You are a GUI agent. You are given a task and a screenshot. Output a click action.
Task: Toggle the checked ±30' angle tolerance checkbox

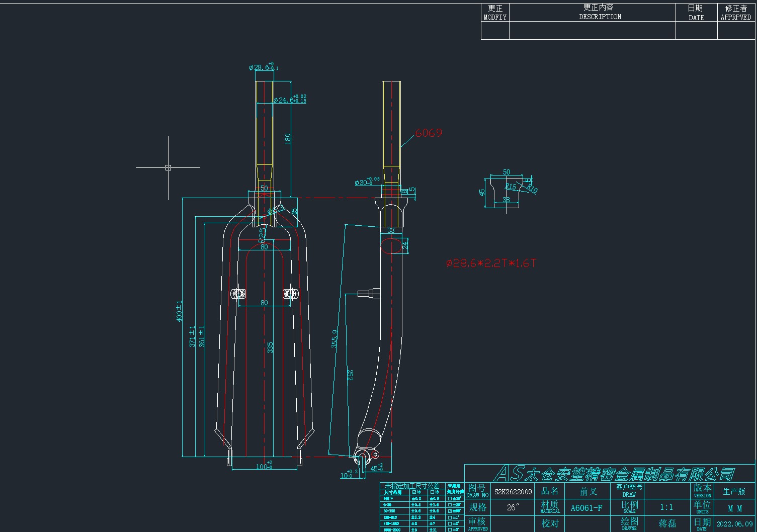coord(450,511)
